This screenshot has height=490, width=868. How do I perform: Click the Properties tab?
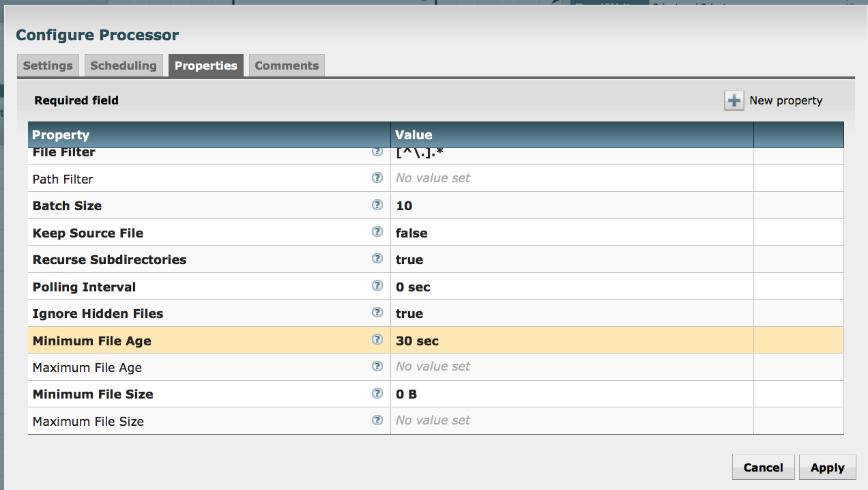(x=206, y=65)
